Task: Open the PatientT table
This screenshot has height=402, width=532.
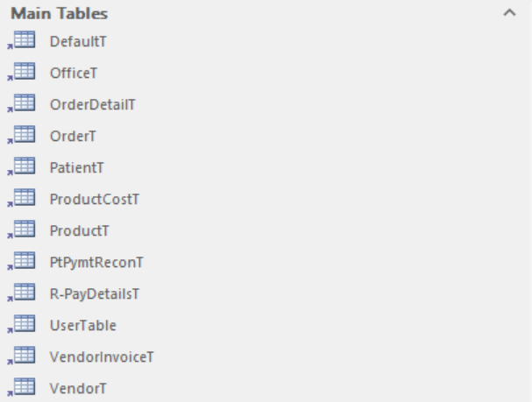Action: click(77, 167)
